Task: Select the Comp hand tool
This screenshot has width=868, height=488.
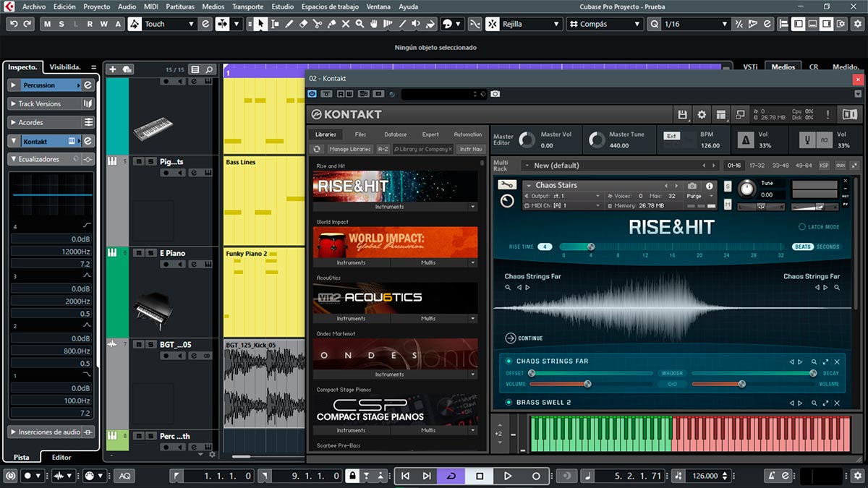Action: (374, 24)
